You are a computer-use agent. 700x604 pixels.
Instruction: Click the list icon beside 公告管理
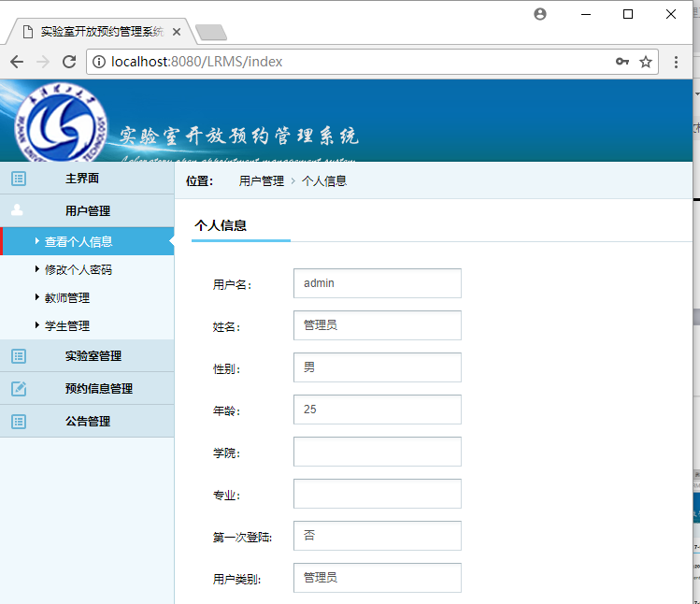click(x=19, y=422)
